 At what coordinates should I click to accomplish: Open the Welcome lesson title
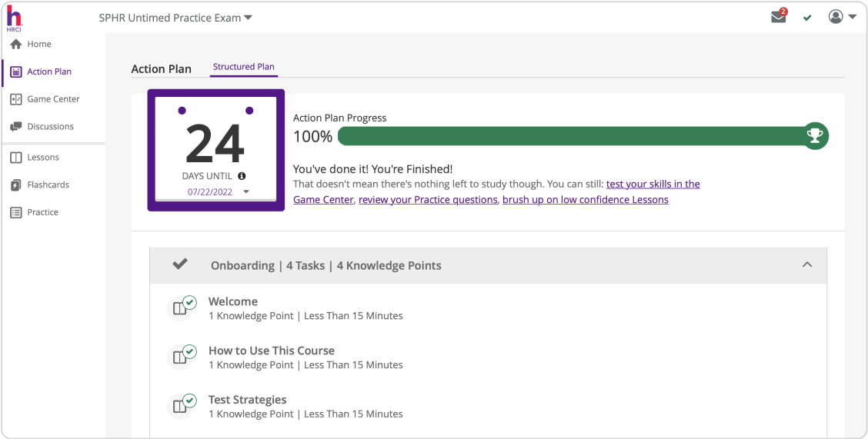(x=232, y=301)
